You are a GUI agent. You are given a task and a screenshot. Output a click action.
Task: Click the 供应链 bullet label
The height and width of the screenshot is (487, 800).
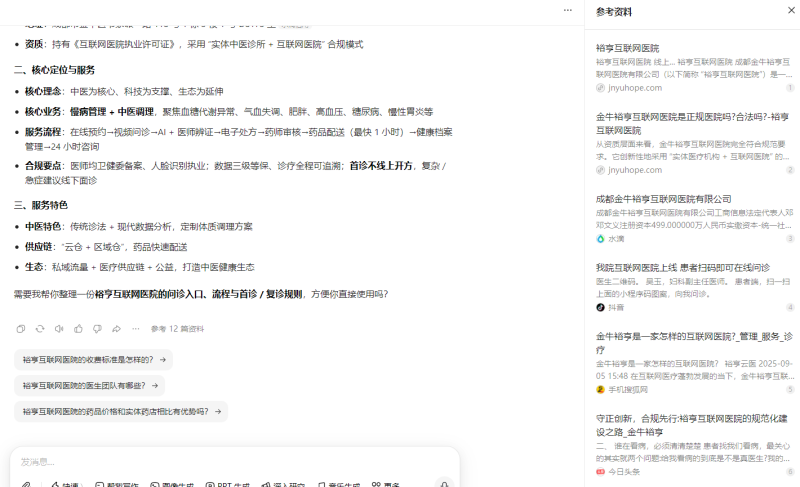coord(38,247)
